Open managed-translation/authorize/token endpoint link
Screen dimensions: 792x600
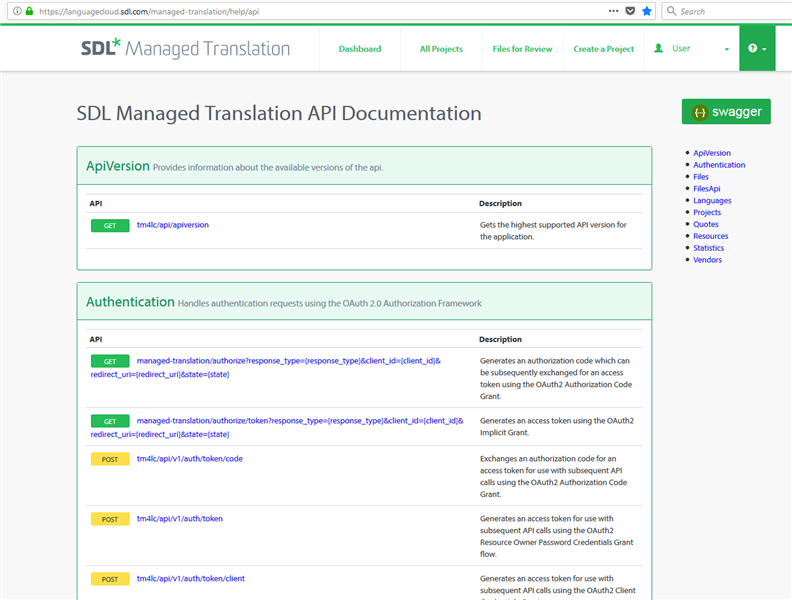coord(277,427)
